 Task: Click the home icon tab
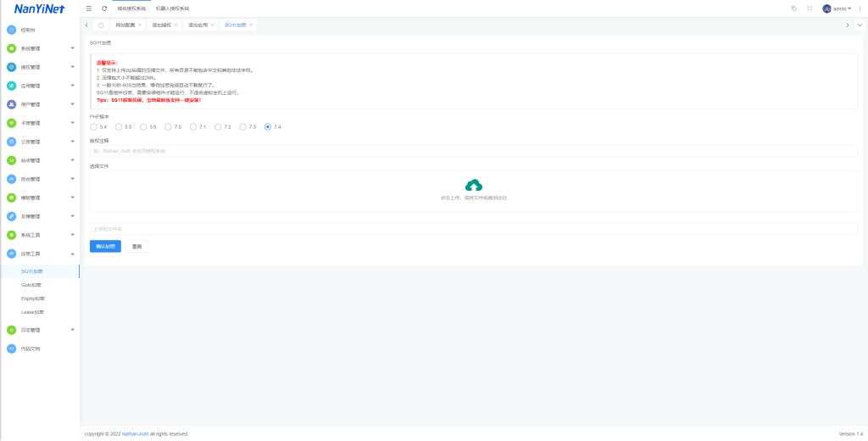tap(101, 25)
